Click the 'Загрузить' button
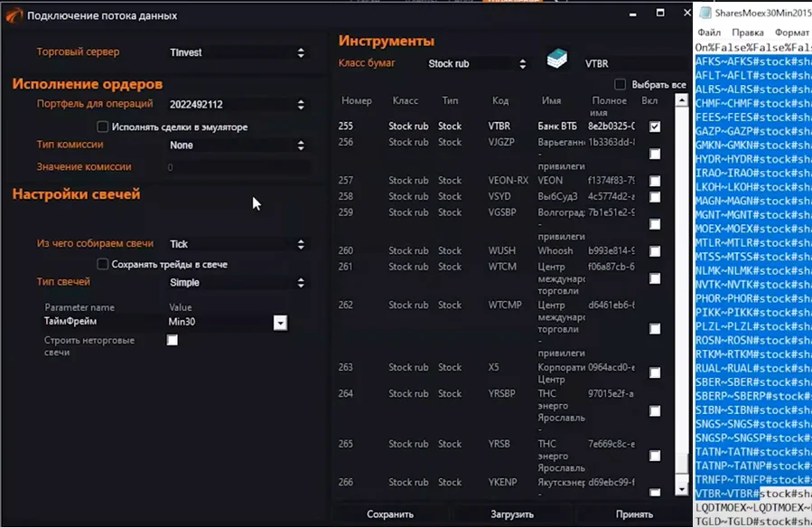812x527 pixels. (512, 514)
